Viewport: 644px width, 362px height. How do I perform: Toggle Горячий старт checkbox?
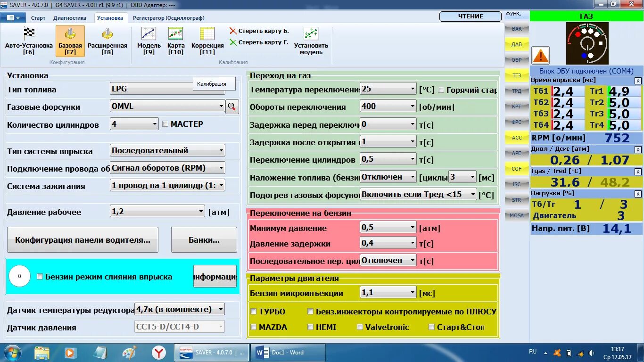(x=441, y=90)
